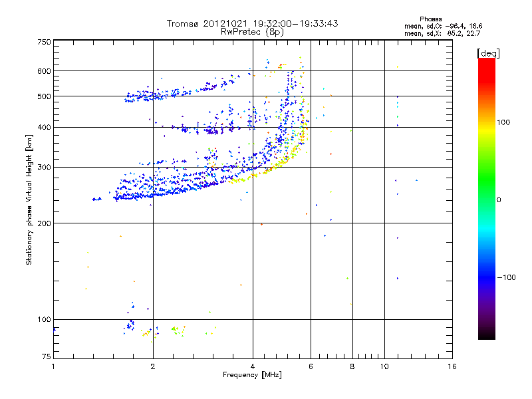Click the x-axis label '10'
Image resolution: width=532 pixels, height=399 pixels.
pyautogui.click(x=384, y=366)
